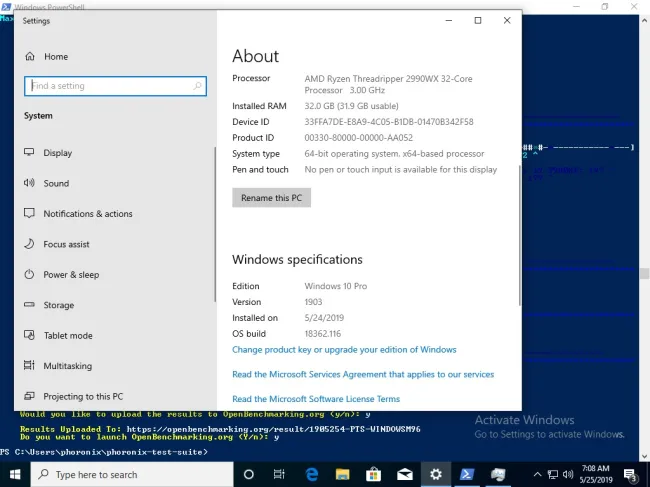Open Change product key or upgrade link

coord(344,349)
